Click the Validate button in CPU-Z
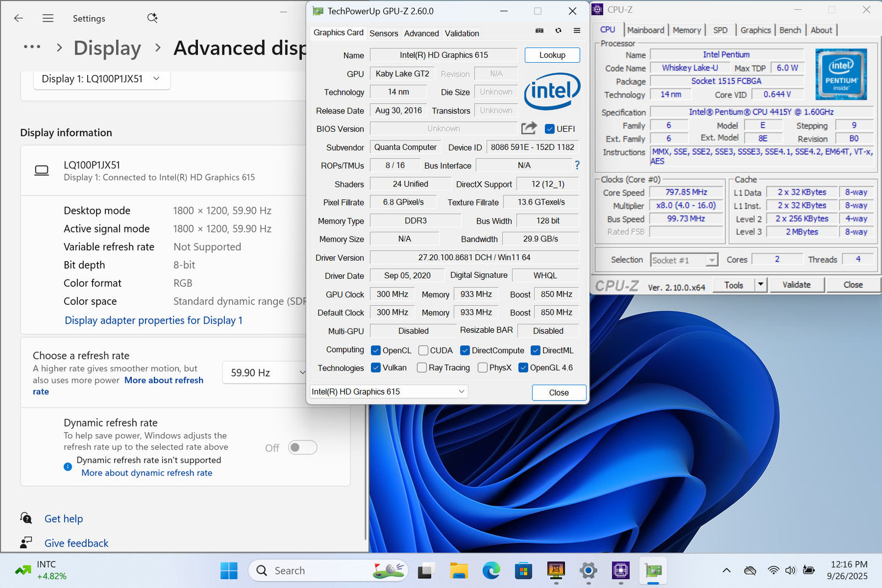The width and height of the screenshot is (882, 588). (796, 285)
